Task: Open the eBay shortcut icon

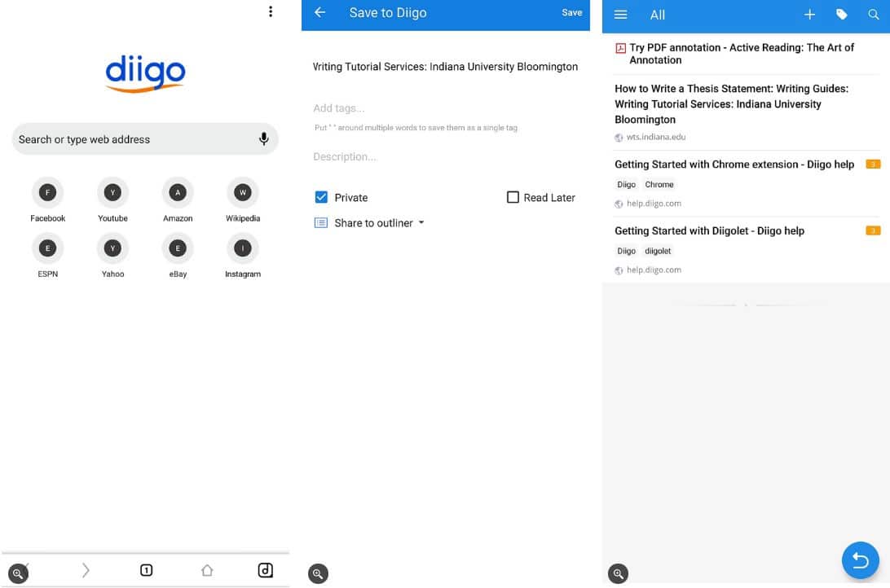Action: (x=178, y=248)
